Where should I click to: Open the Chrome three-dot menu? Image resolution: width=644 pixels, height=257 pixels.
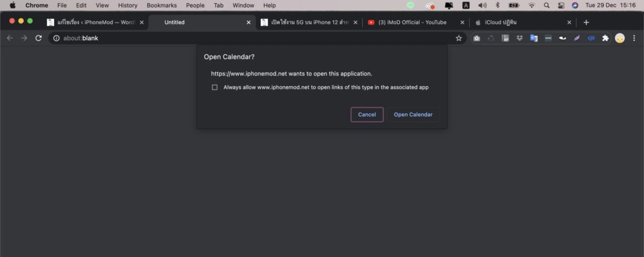point(633,38)
